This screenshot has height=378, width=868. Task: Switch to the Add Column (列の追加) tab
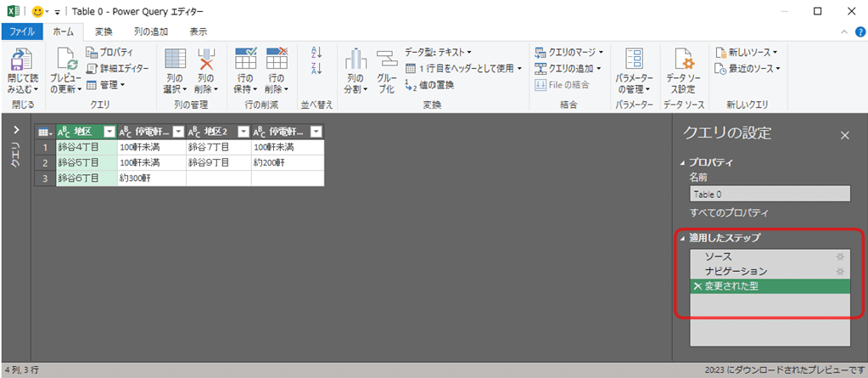coord(151,31)
